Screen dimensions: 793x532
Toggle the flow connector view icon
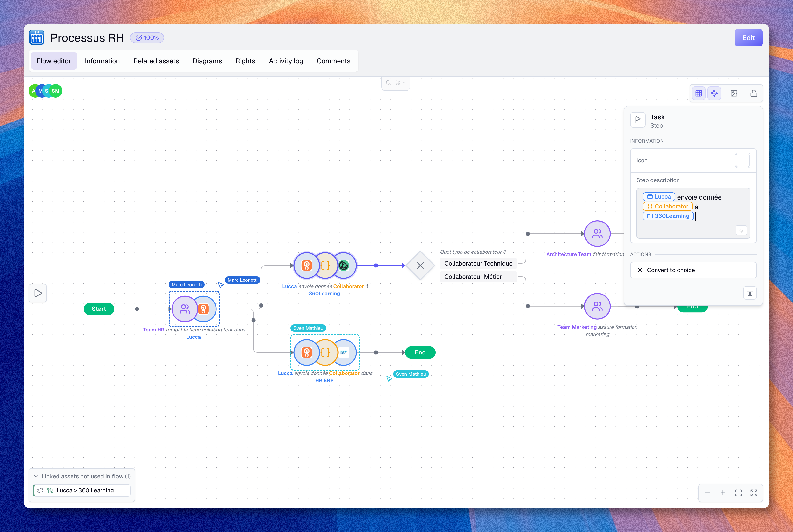pos(714,93)
